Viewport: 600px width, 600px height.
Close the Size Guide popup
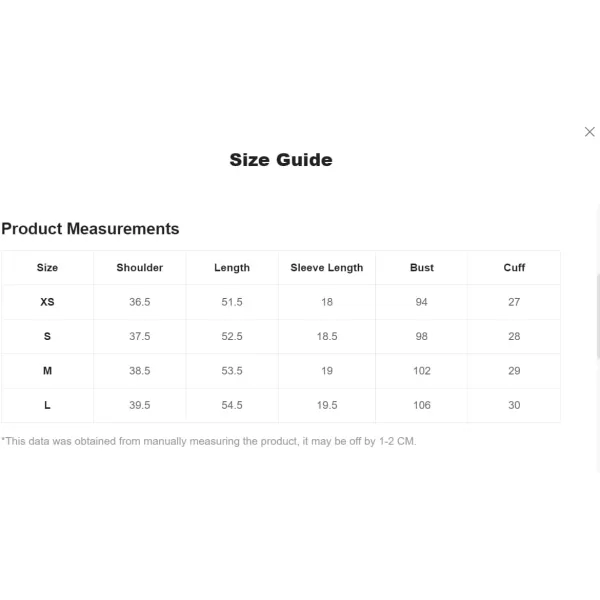click(x=589, y=132)
